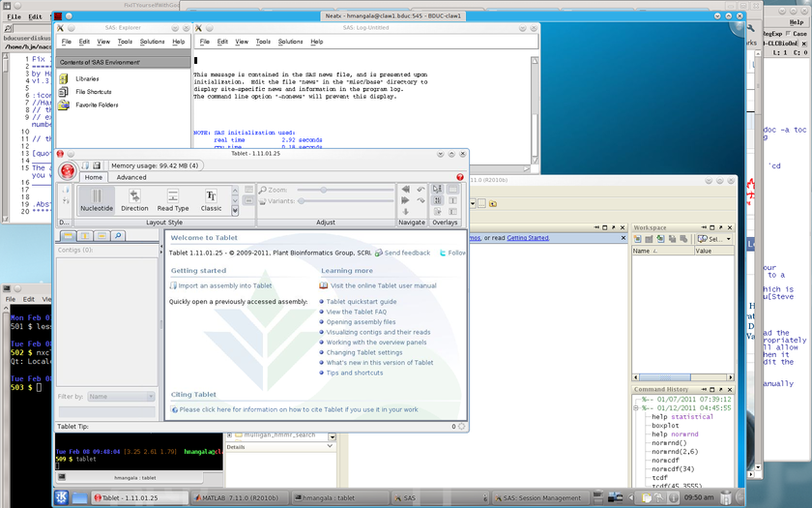The height and width of the screenshot is (508, 812).
Task: Toggle the bottom-left overlay button in Overlays group
Action: click(438, 212)
